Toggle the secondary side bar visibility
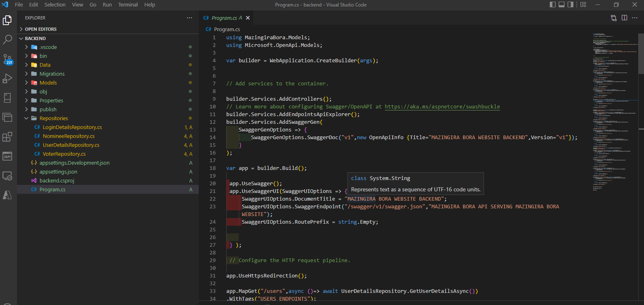 570,5
